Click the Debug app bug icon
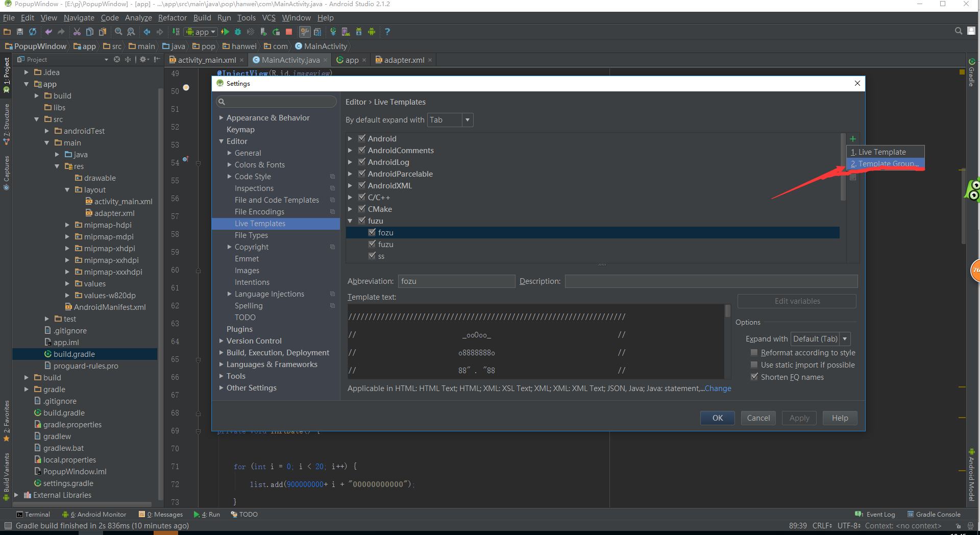This screenshot has height=535, width=980. coord(238,32)
